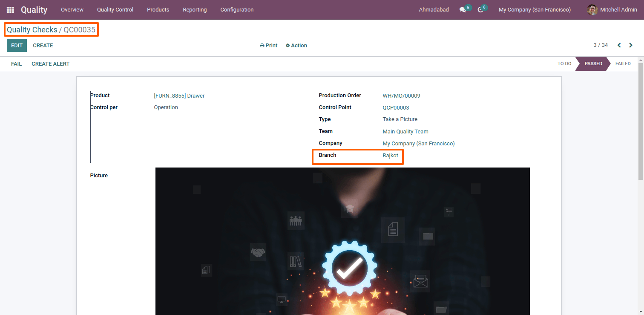Open the [FURN_8855] Drawer product link
Image resolution: width=644 pixels, height=315 pixels.
pyautogui.click(x=179, y=96)
